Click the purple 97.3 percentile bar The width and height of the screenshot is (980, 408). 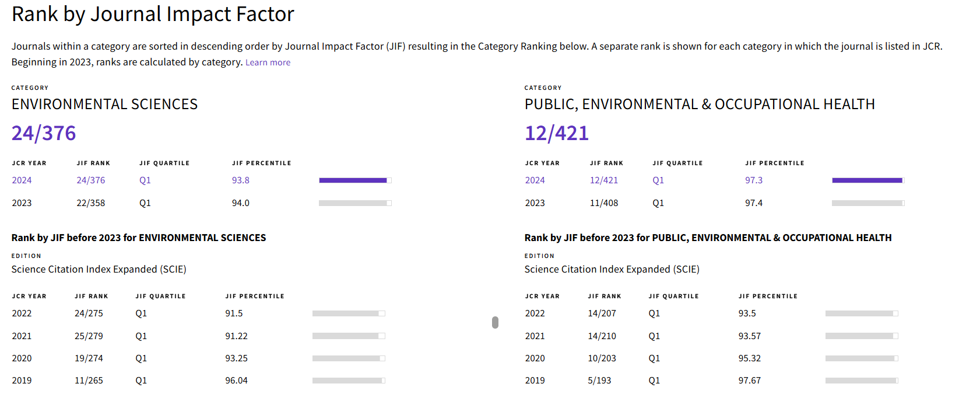coord(867,180)
